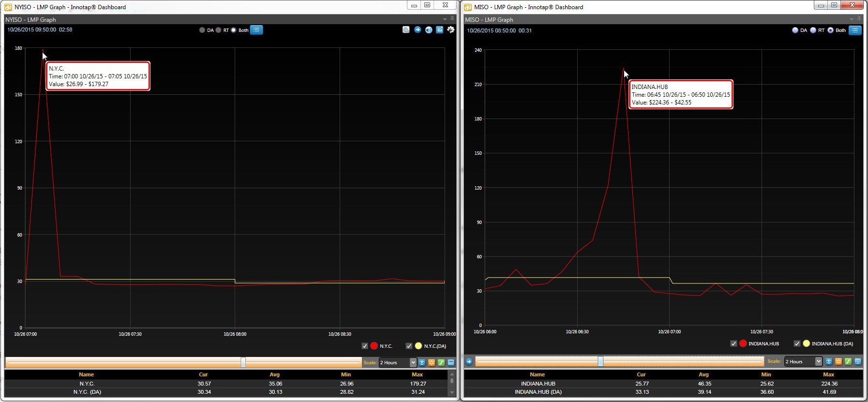This screenshot has width=868, height=402.
Task: Select the N.Y.C. (DA) row in table
Action: coord(226,392)
